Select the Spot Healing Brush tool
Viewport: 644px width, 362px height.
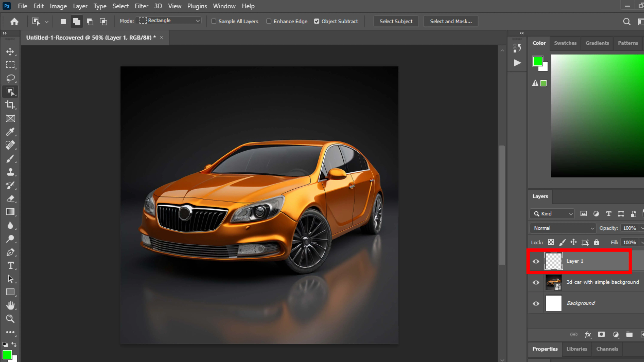pos(10,145)
